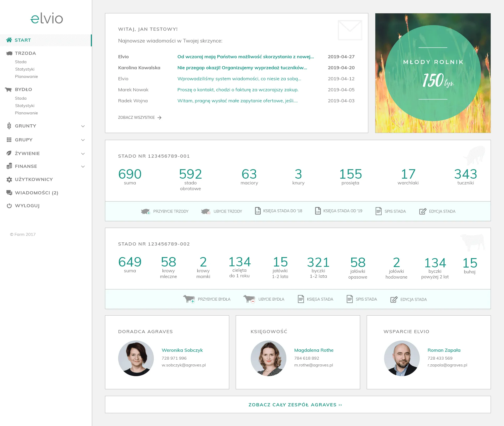504x426 pixels.
Task: Click the cow icon beside BYDŁO
Action: click(9, 90)
